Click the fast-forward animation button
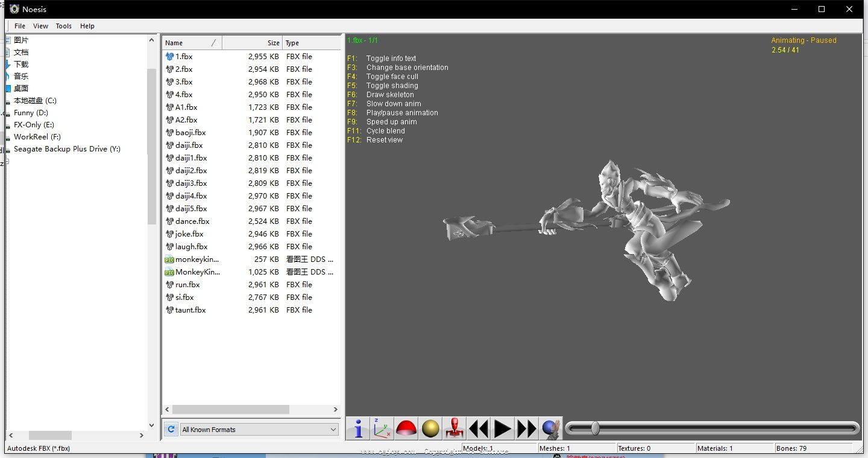868x458 pixels. [527, 428]
